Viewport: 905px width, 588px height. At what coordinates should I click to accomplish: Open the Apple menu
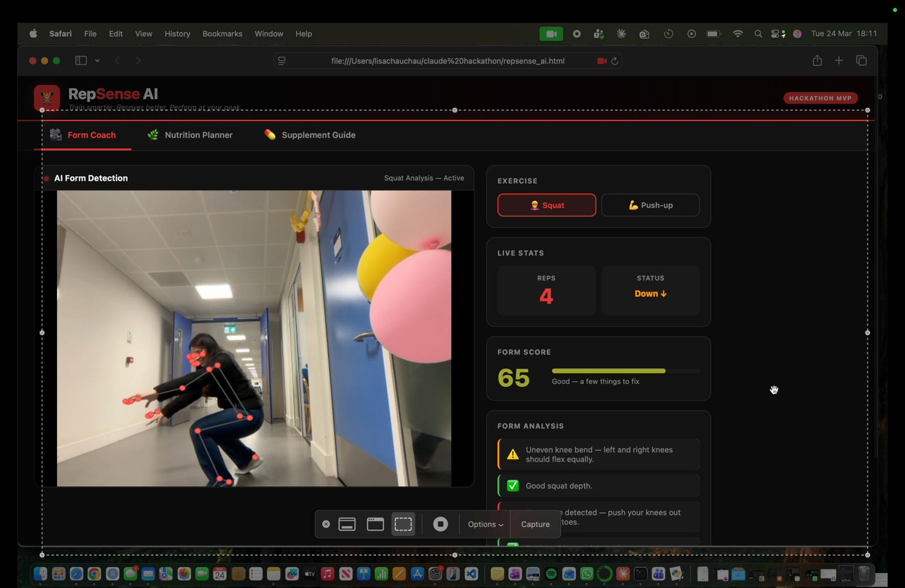33,34
